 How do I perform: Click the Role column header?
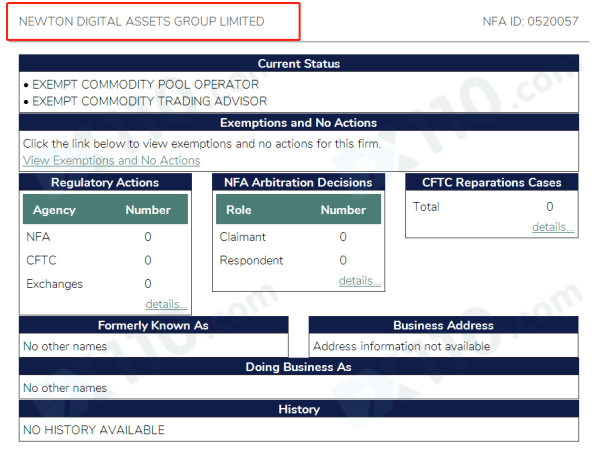pos(239,211)
